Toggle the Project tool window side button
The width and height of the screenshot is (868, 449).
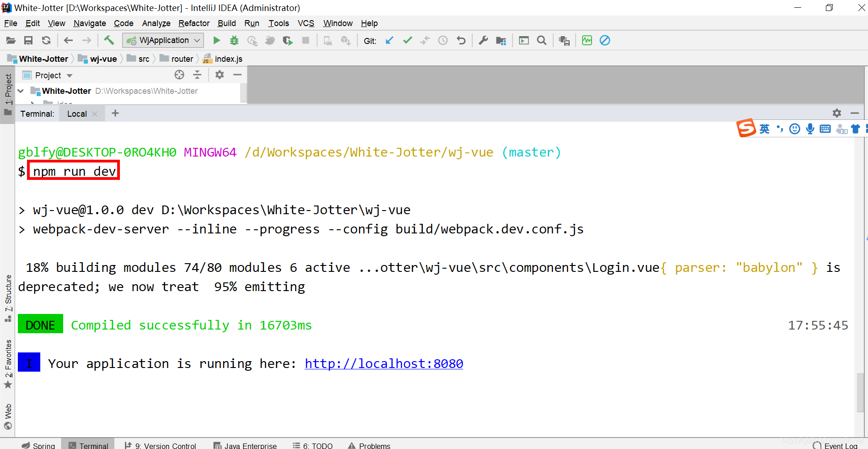tap(8, 95)
